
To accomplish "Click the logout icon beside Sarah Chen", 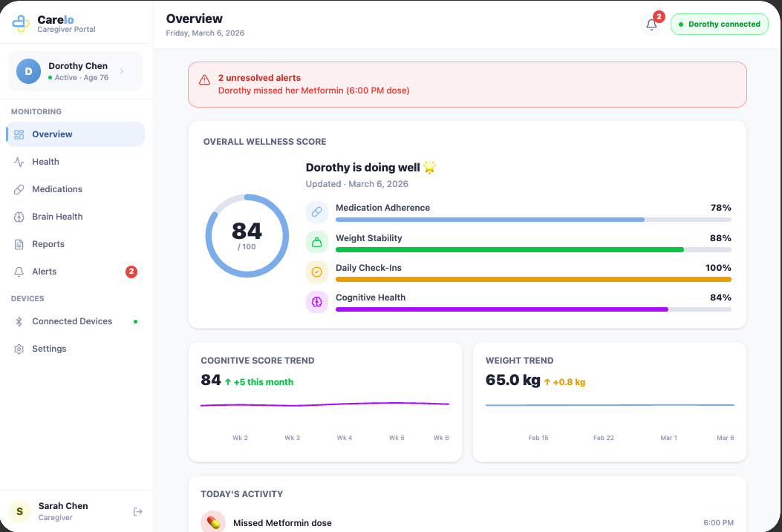I will pos(137,511).
